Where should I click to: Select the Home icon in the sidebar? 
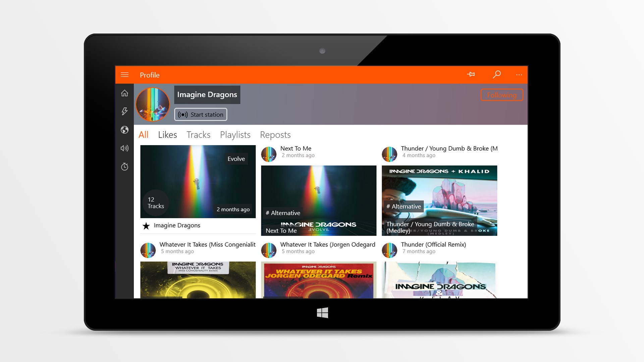pyautogui.click(x=124, y=93)
